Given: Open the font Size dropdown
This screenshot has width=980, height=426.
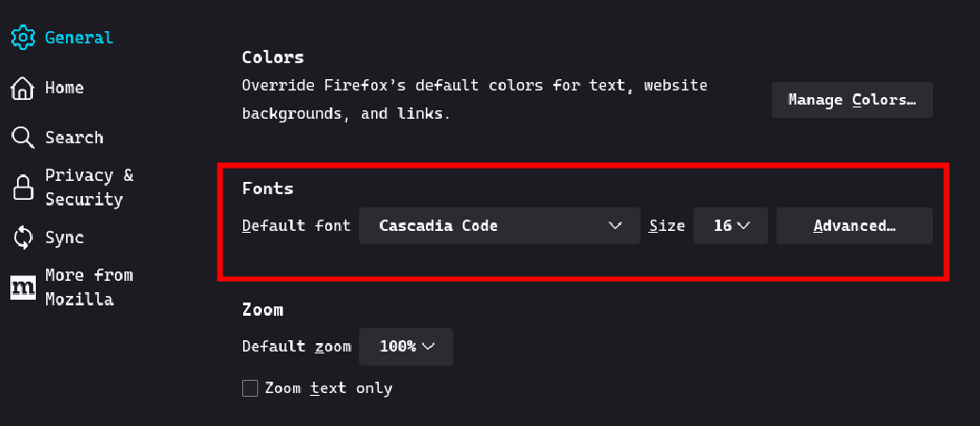Looking at the screenshot, I should [x=730, y=226].
